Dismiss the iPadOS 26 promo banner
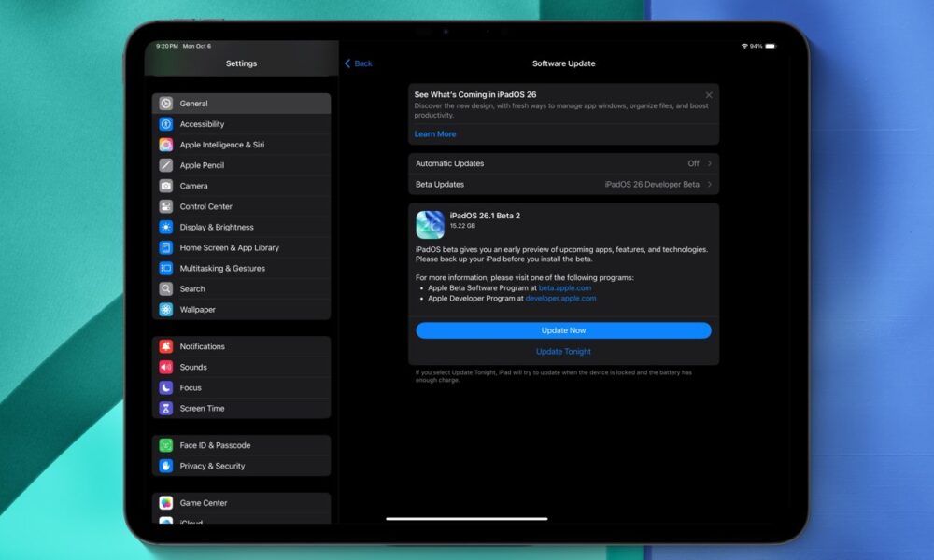The image size is (934, 560). 709,95
